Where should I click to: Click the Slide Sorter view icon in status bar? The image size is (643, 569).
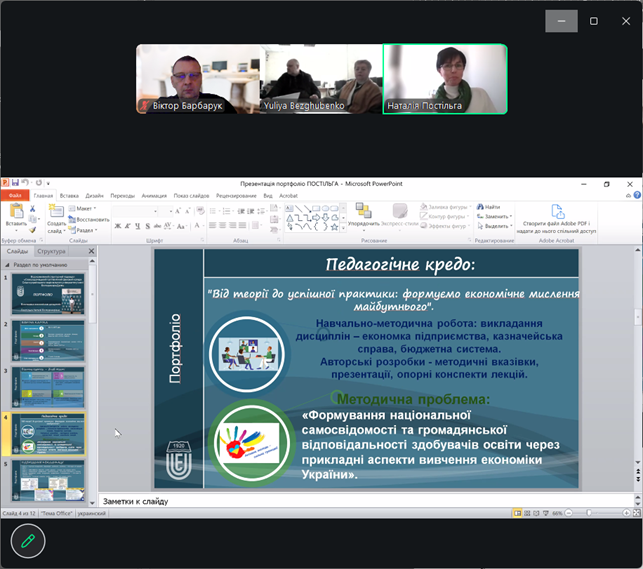point(527,513)
